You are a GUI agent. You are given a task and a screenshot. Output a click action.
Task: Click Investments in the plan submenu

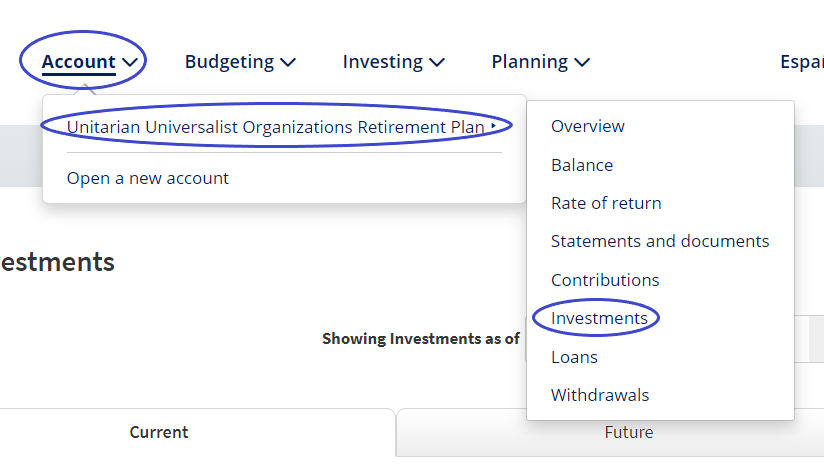[x=599, y=318]
